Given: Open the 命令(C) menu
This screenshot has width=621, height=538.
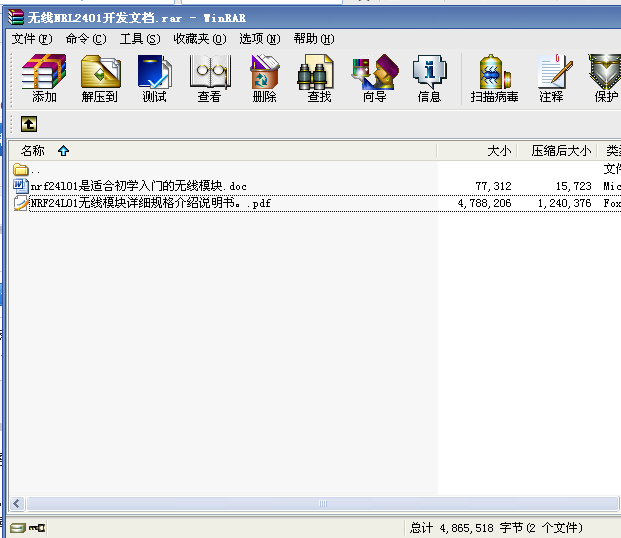Looking at the screenshot, I should click(x=86, y=39).
